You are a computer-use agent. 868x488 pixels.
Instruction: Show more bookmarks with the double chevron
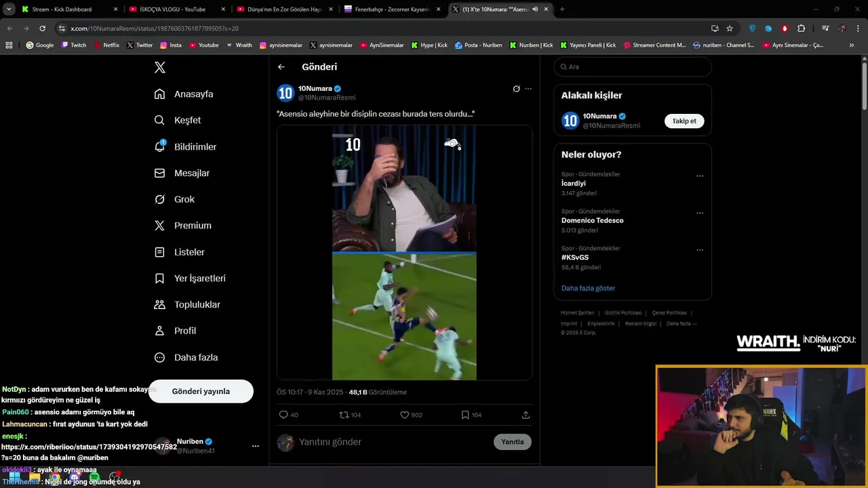(x=852, y=45)
